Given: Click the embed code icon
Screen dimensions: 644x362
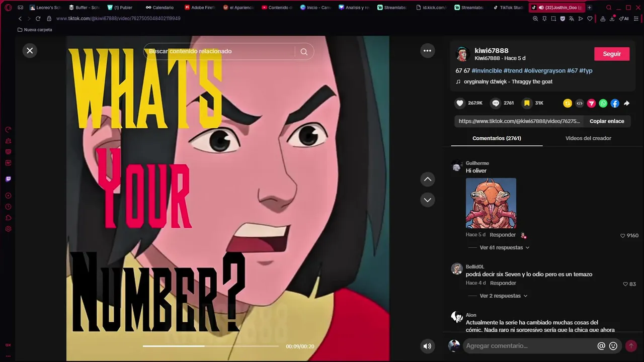Looking at the screenshot, I should (x=580, y=103).
